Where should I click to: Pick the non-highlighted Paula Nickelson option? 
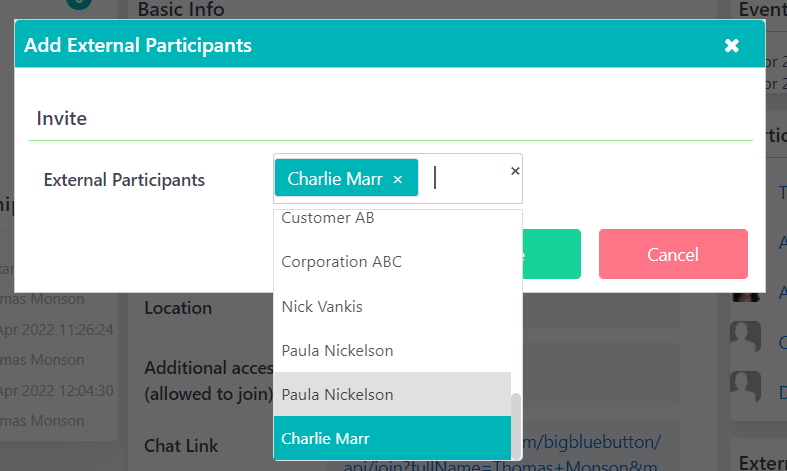pyautogui.click(x=392, y=350)
